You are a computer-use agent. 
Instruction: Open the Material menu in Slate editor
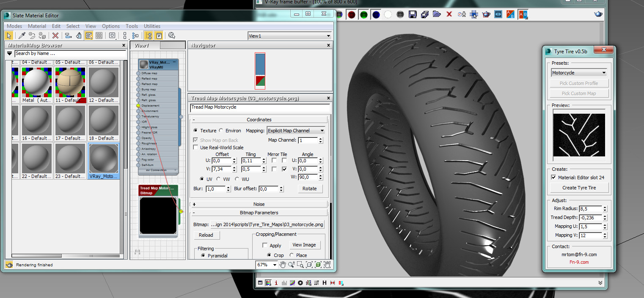(x=37, y=26)
